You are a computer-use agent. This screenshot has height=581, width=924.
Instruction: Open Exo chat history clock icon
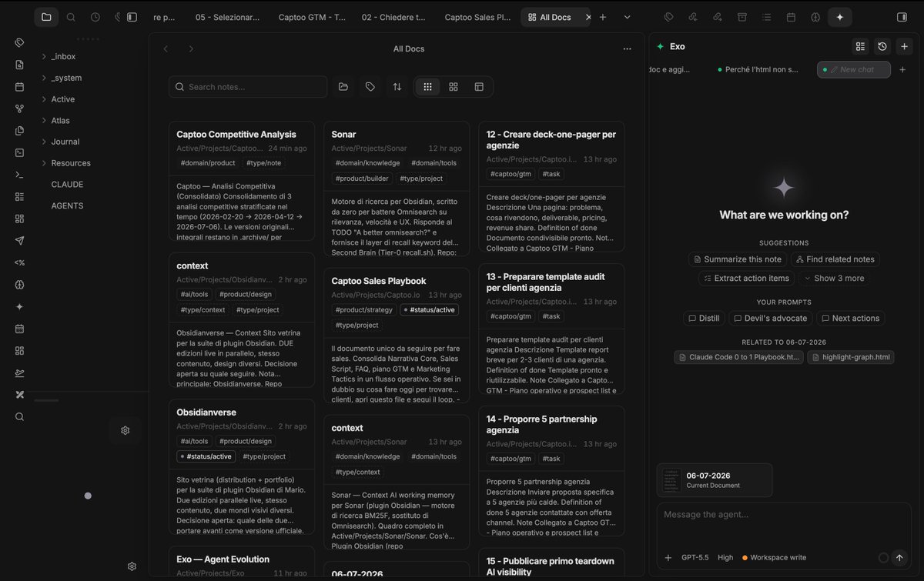(882, 46)
